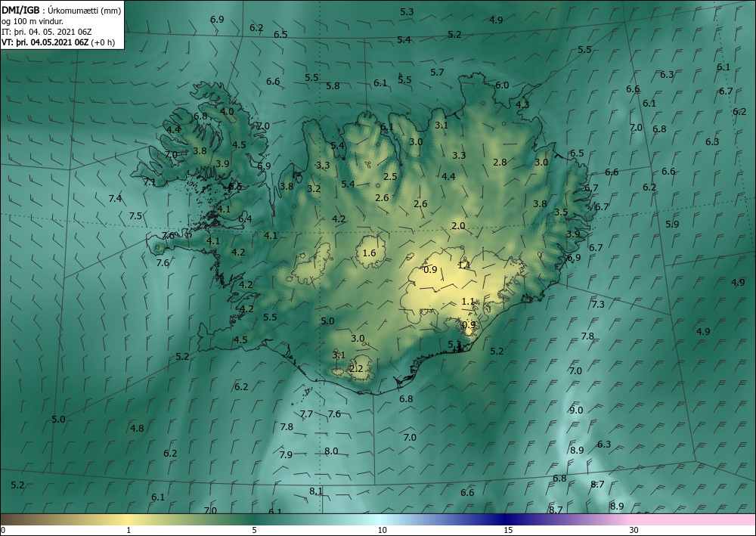
Task: Click the 5.9 value in eastern ocean
Action: click(671, 224)
